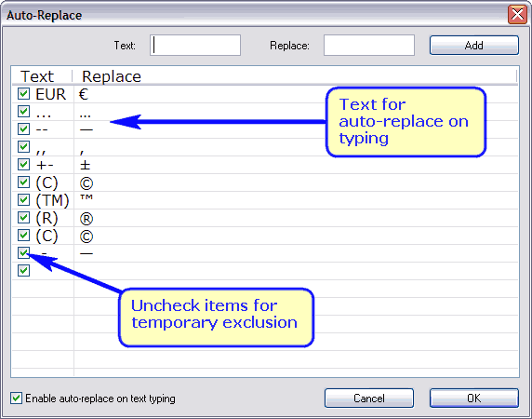
Task: Select the © replacement symbol in first (C) row
Action: pyautogui.click(x=86, y=183)
